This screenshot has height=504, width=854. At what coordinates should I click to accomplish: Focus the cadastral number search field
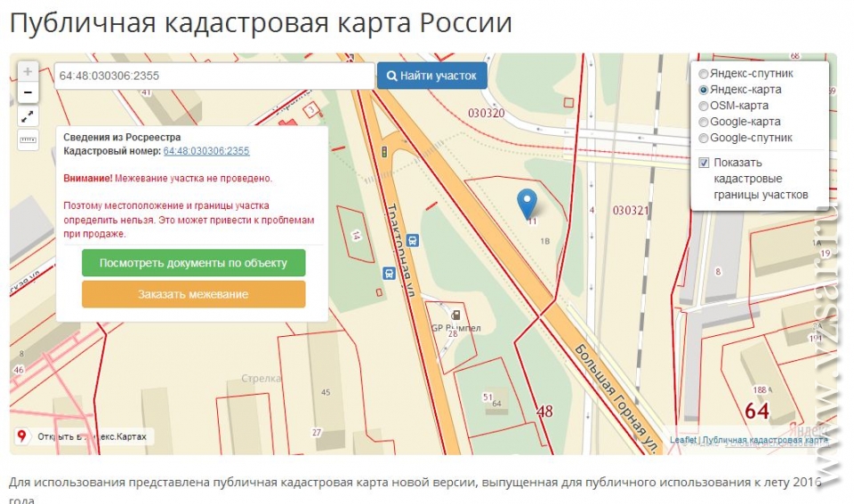click(x=214, y=76)
